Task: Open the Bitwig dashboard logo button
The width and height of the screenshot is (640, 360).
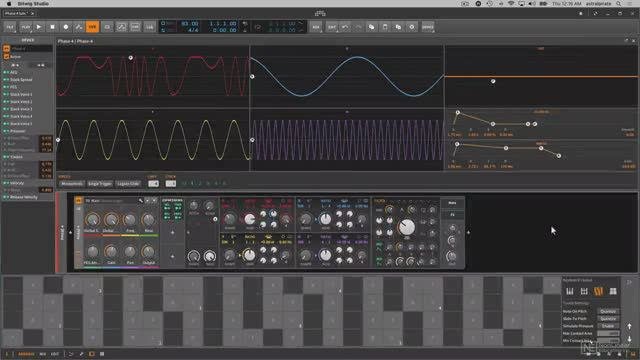Action: (x=320, y=13)
